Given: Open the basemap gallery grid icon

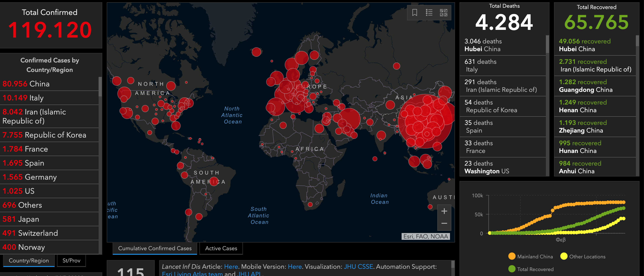Looking at the screenshot, I should (x=443, y=12).
